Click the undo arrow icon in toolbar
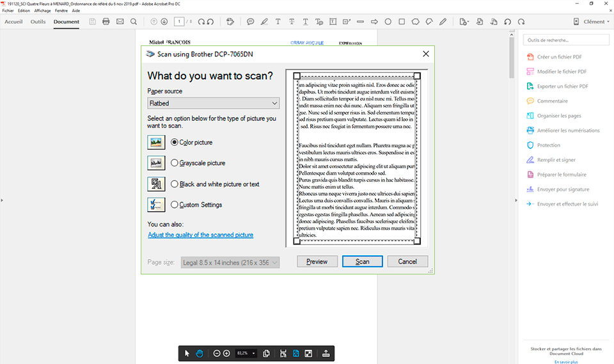 pyautogui.click(x=507, y=22)
